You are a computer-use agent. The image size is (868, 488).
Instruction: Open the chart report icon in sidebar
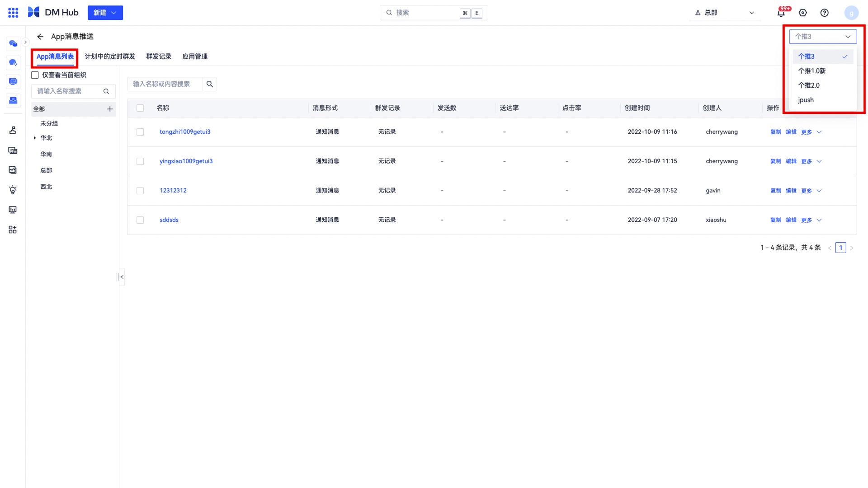13,170
